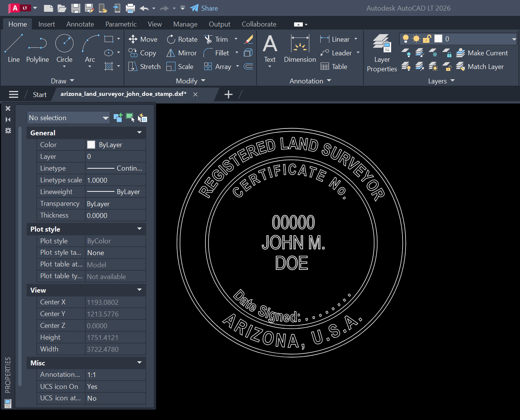This screenshot has height=420, width=520.
Task: Select the Dimension tool
Action: point(300,49)
